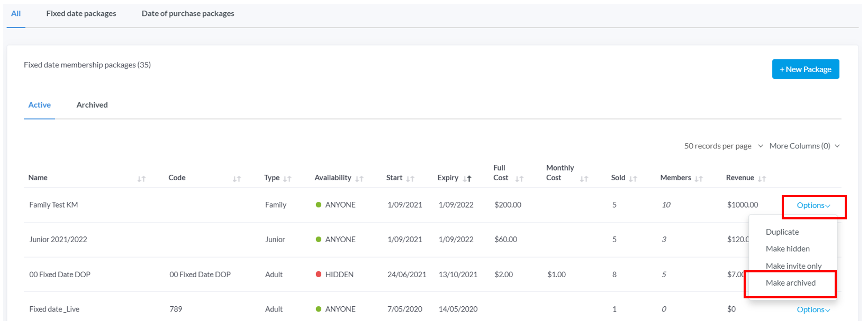
Task: Sort table by Revenue column
Action: pyautogui.click(x=762, y=179)
